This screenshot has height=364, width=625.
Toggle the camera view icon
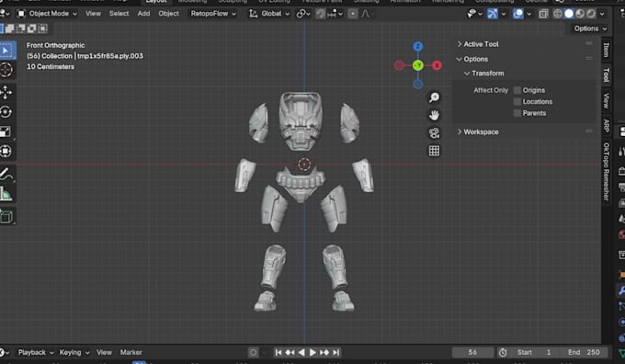[434, 132]
